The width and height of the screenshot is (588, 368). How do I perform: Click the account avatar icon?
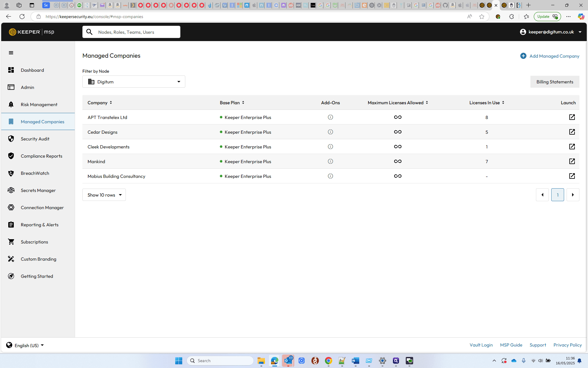pos(523,32)
